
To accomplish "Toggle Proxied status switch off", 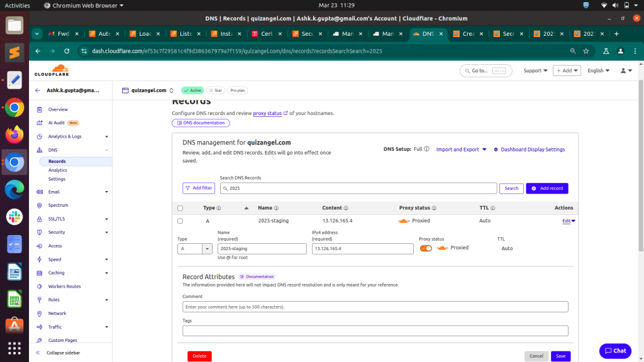I will [x=426, y=248].
